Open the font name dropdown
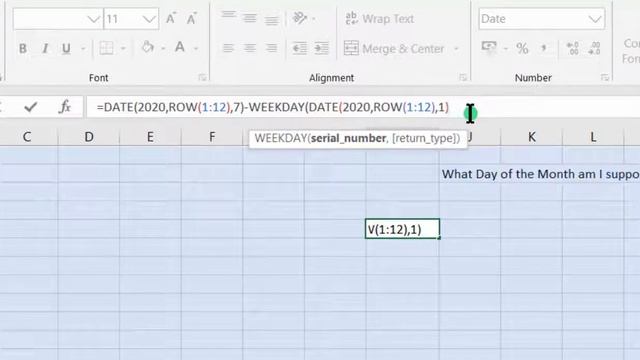The width and height of the screenshot is (640, 360). (93, 19)
